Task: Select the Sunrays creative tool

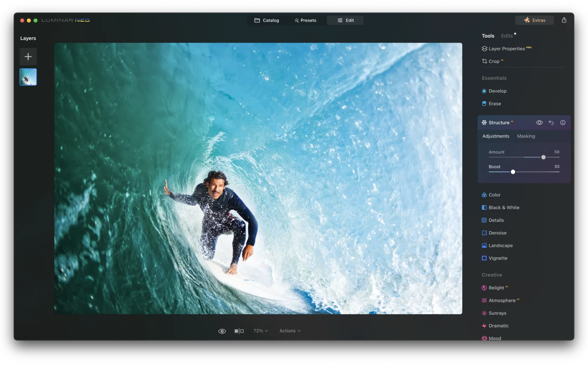Action: pos(497,313)
